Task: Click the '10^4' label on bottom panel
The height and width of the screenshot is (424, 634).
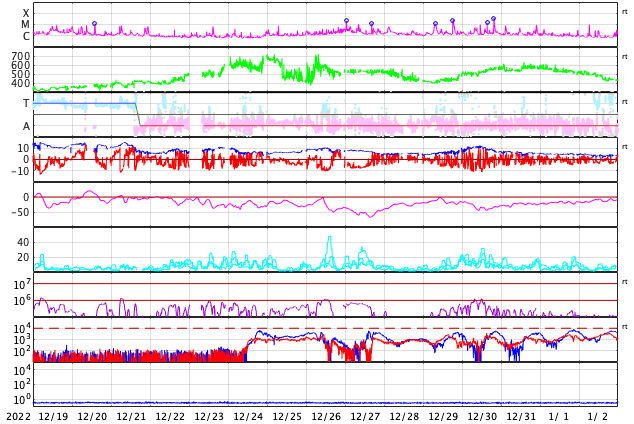Action: [x=22, y=370]
